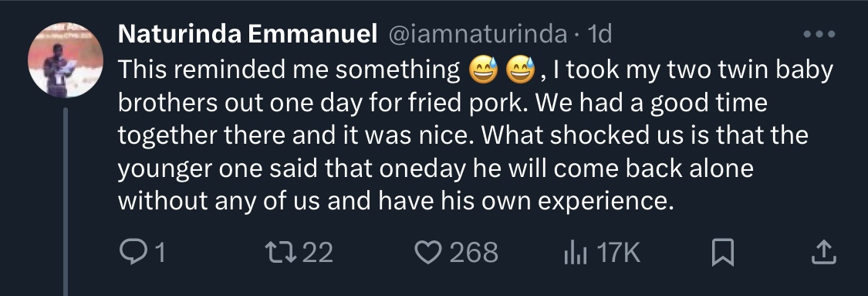This screenshot has height=296, width=868.
Task: Click the second sweat-smile emoji before the comma
Action: (x=520, y=70)
